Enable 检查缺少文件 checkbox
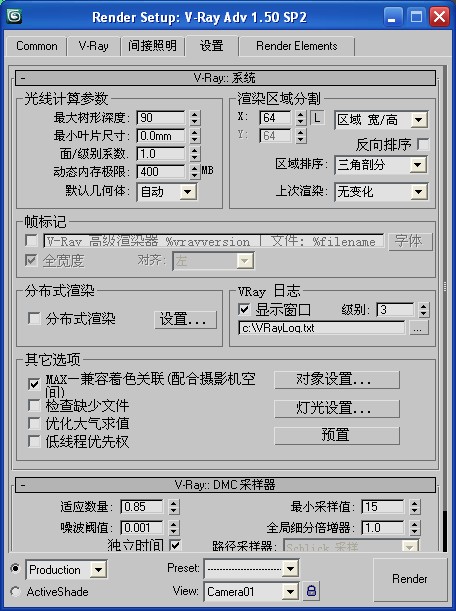Viewport: 456px width, 611px height. pos(34,405)
